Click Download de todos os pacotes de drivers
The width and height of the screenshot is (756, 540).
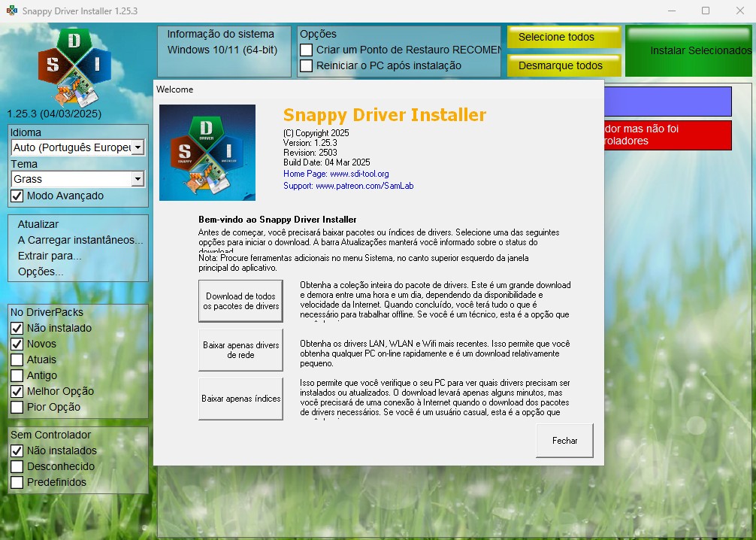click(x=240, y=301)
